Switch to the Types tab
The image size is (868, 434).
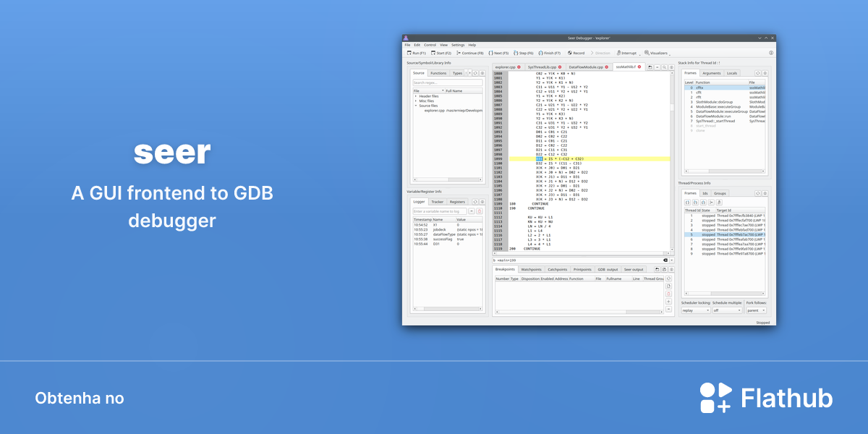click(x=457, y=73)
